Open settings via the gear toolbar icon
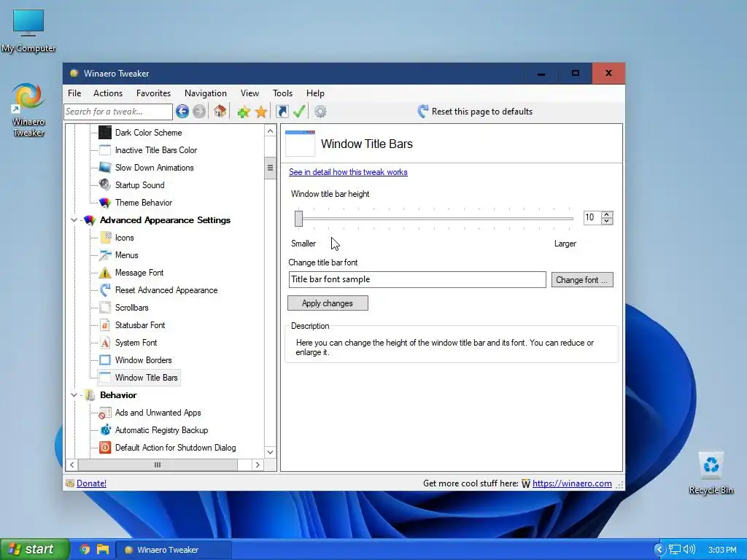 point(320,112)
